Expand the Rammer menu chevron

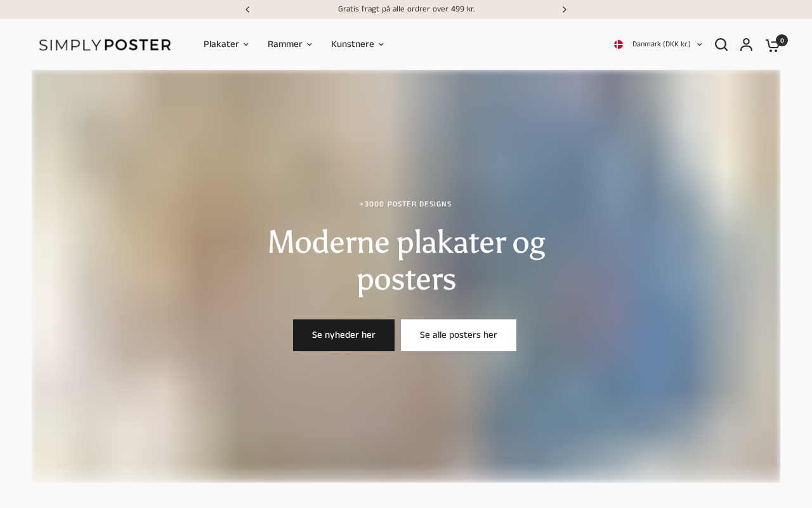click(x=310, y=44)
